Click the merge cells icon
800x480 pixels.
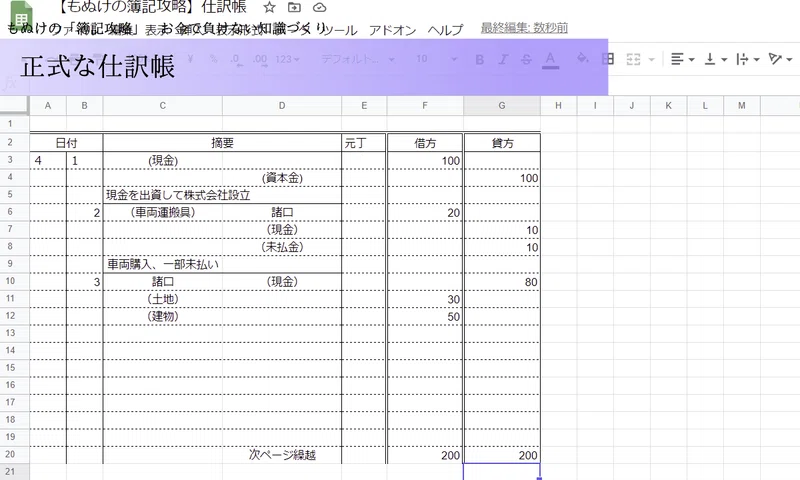coord(633,59)
